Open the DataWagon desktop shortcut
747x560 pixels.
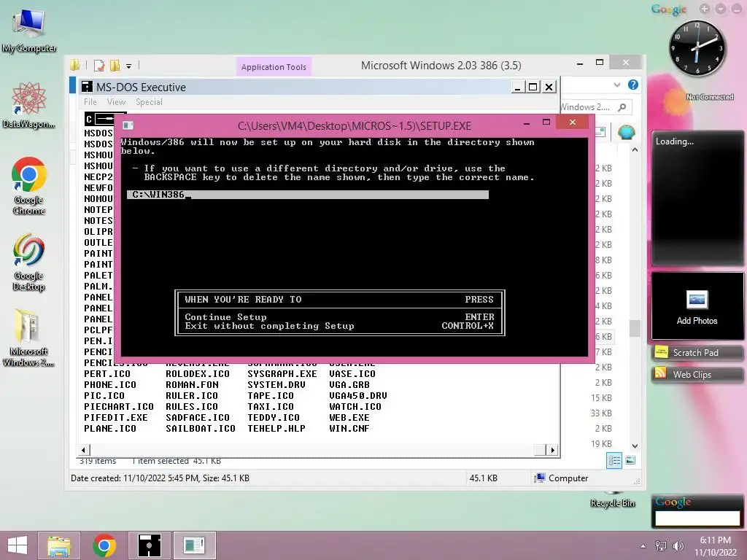click(x=29, y=106)
